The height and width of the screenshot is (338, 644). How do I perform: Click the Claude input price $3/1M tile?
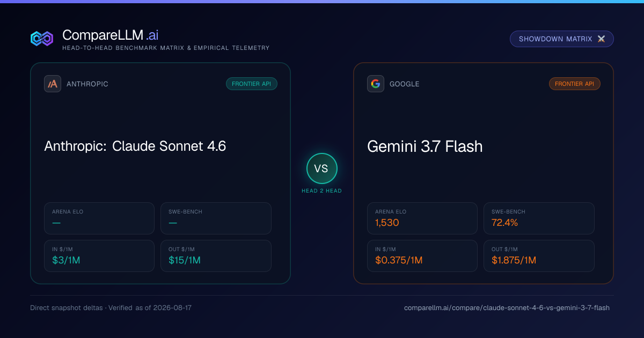click(x=99, y=256)
